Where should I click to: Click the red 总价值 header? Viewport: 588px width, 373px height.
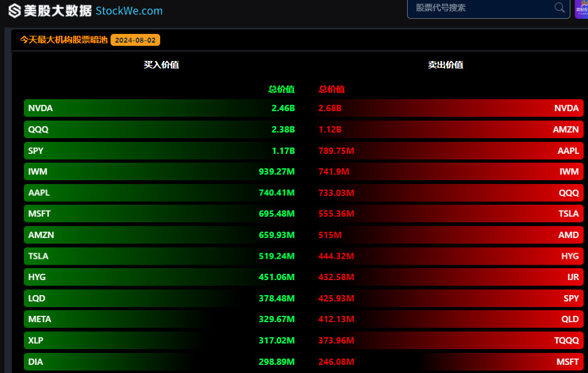pos(332,89)
